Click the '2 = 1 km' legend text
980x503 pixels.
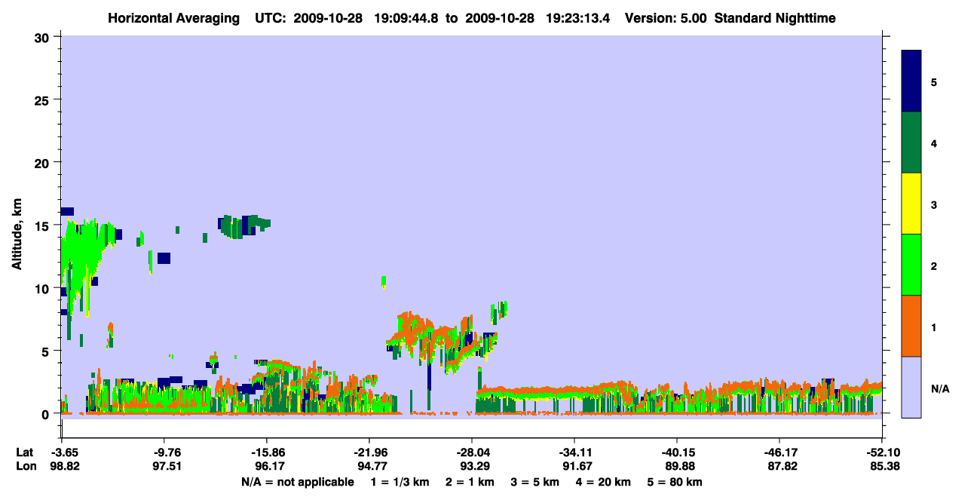[470, 482]
